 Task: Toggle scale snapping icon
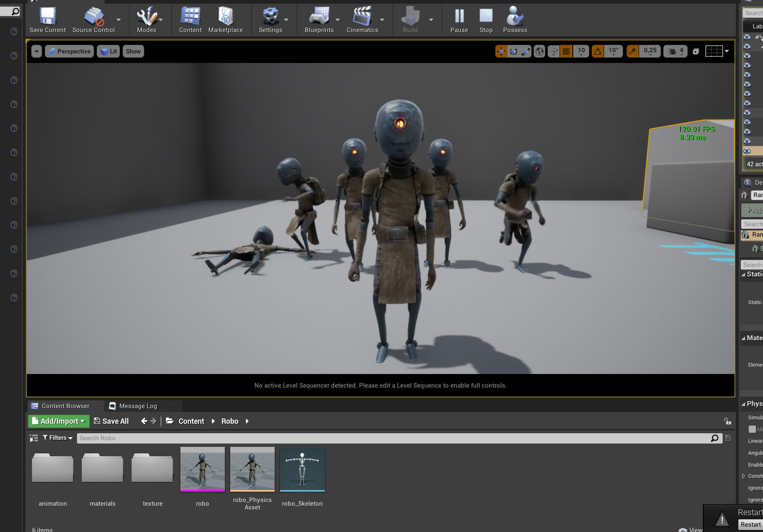coord(632,51)
